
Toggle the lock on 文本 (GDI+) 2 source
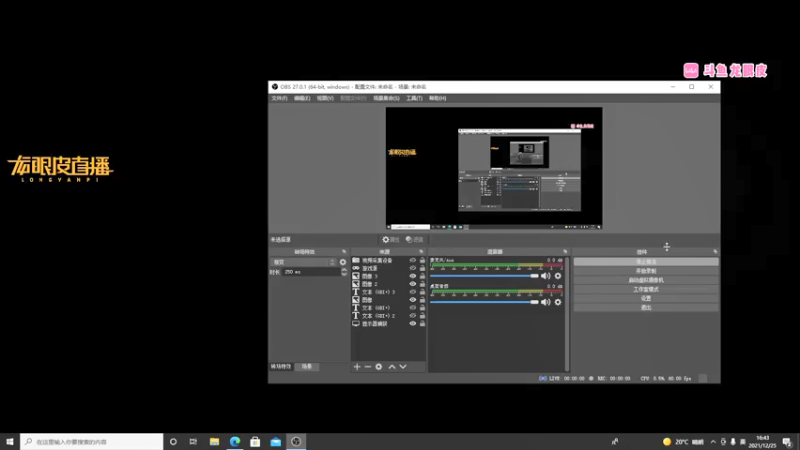[x=422, y=316]
